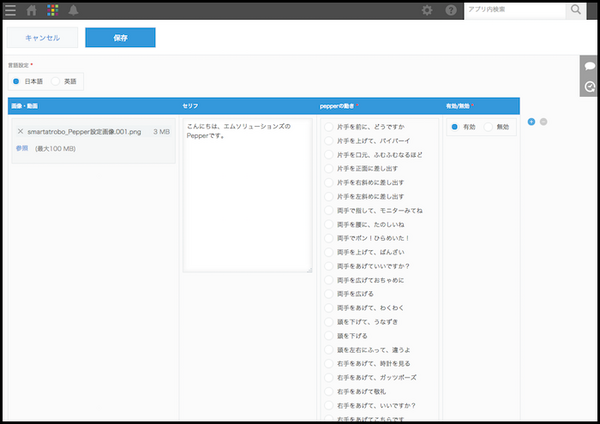Go to the home portal icon

coord(32,10)
